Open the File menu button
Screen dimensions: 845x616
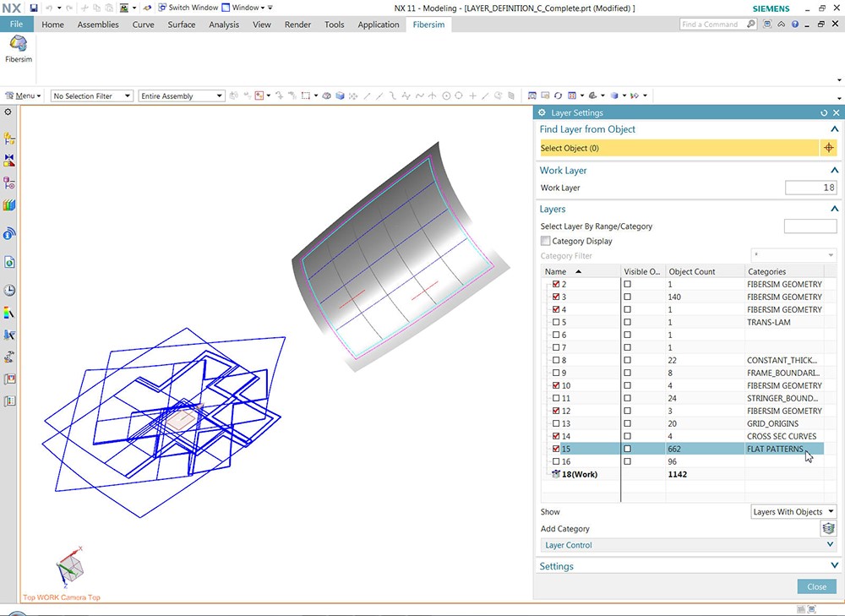click(16, 24)
